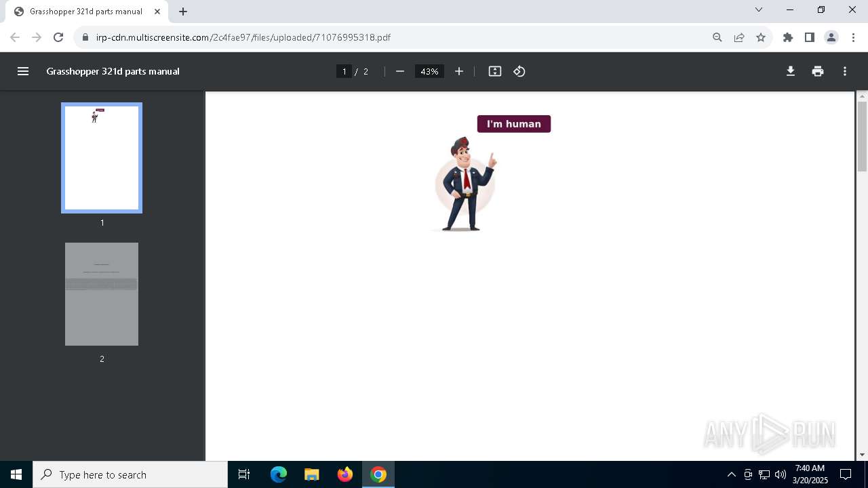Image resolution: width=868 pixels, height=488 pixels.
Task: Download the PDF file
Action: coord(791,71)
